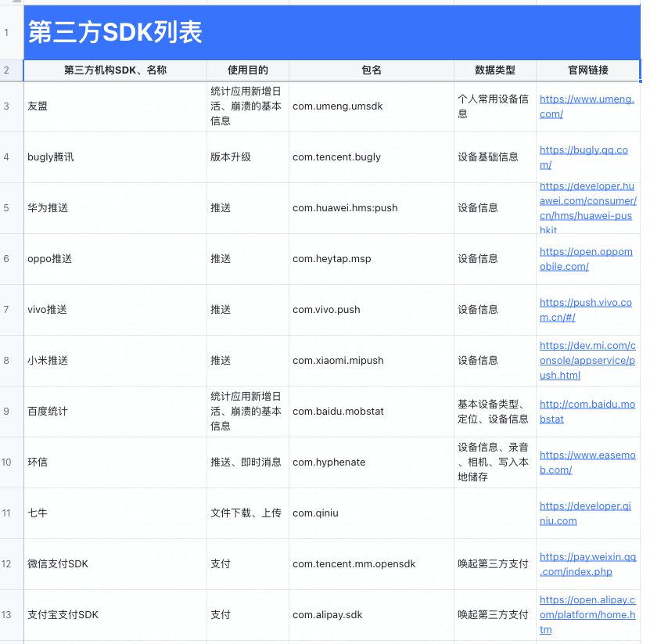Click the cell 设备基础信息

point(495,157)
